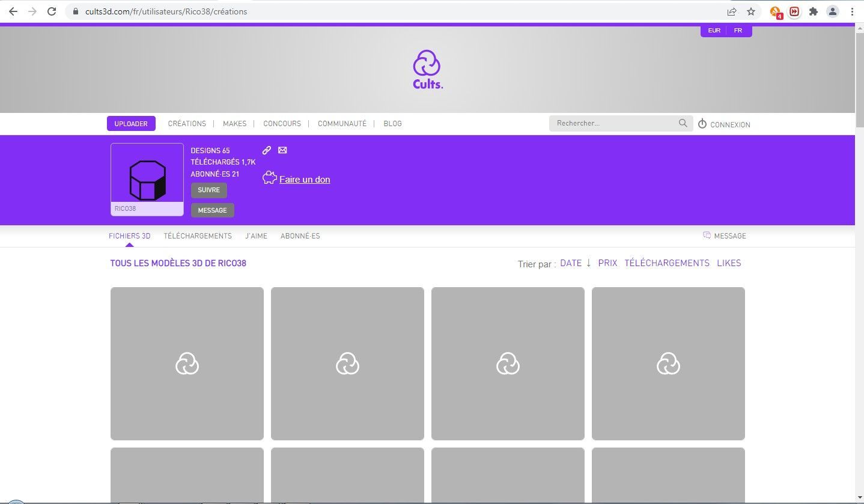Image resolution: width=864 pixels, height=504 pixels.
Task: Click the chat bubble icon beside MESSAGE
Action: pyautogui.click(x=707, y=235)
